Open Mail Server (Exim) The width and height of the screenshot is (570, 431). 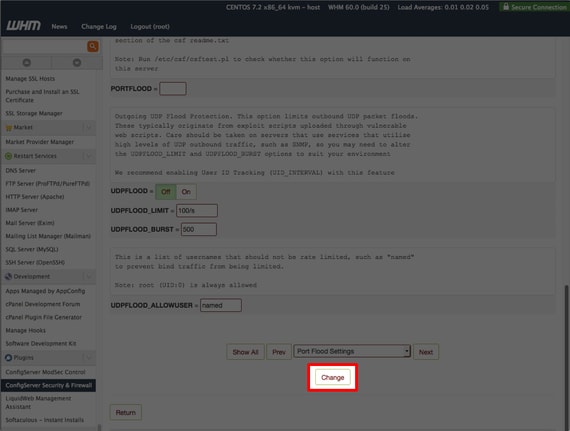point(30,223)
